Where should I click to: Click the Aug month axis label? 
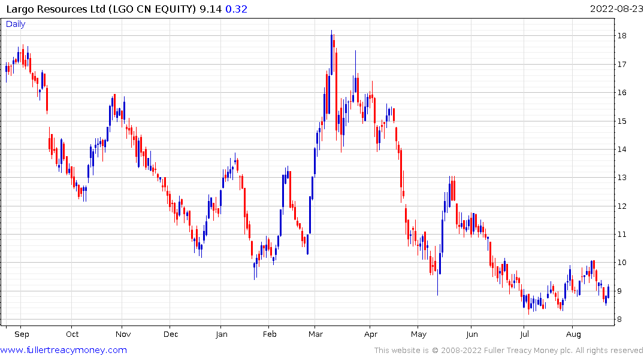pos(573,334)
